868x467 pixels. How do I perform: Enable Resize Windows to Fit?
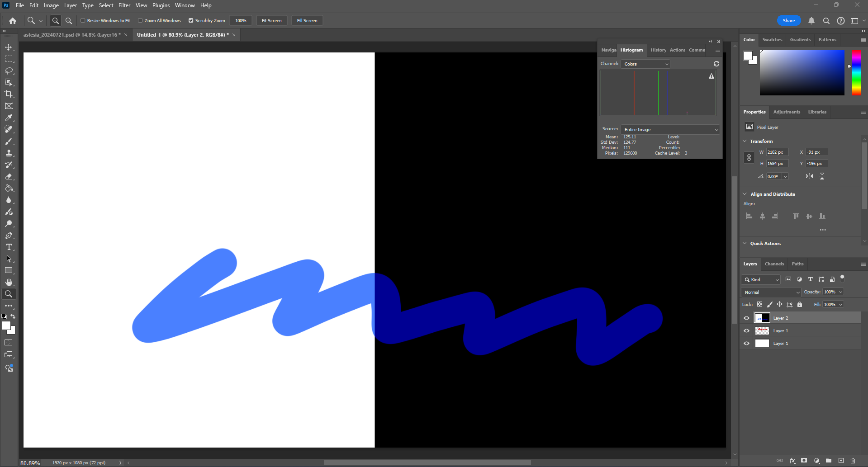(x=83, y=20)
